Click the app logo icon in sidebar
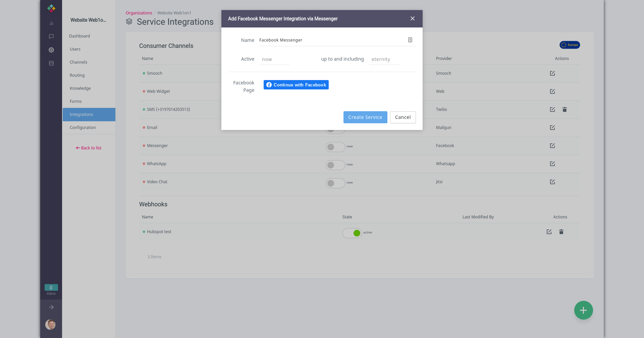 point(51,8)
